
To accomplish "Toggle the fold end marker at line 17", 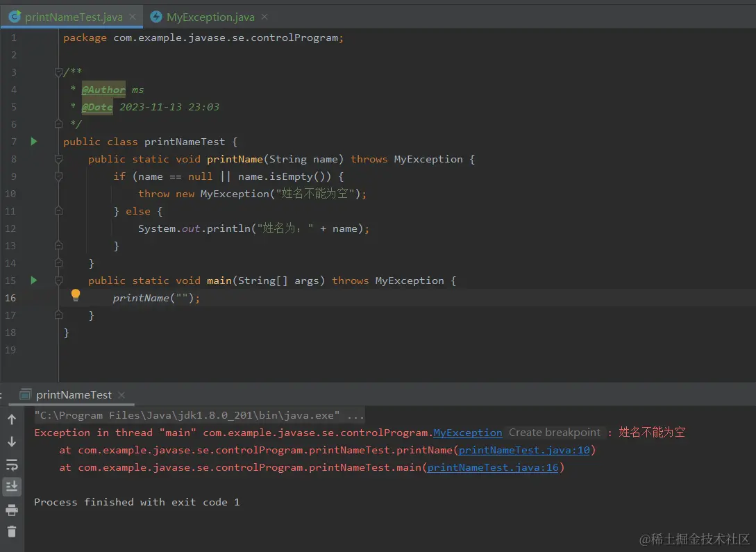I will 58,315.
